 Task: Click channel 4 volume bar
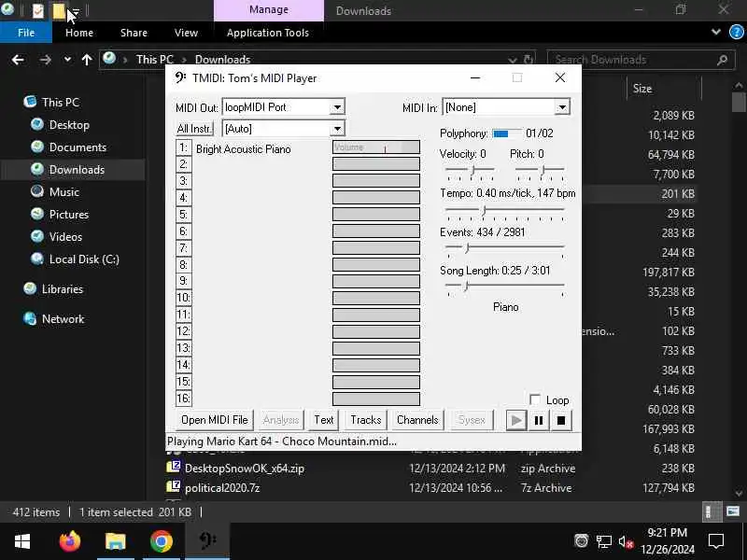(376, 197)
